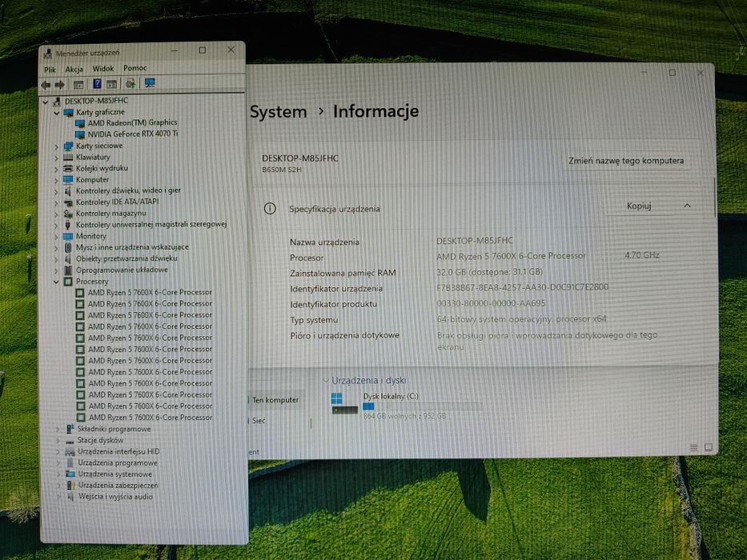Click the 32.0 GB RAM value text

tap(489, 272)
